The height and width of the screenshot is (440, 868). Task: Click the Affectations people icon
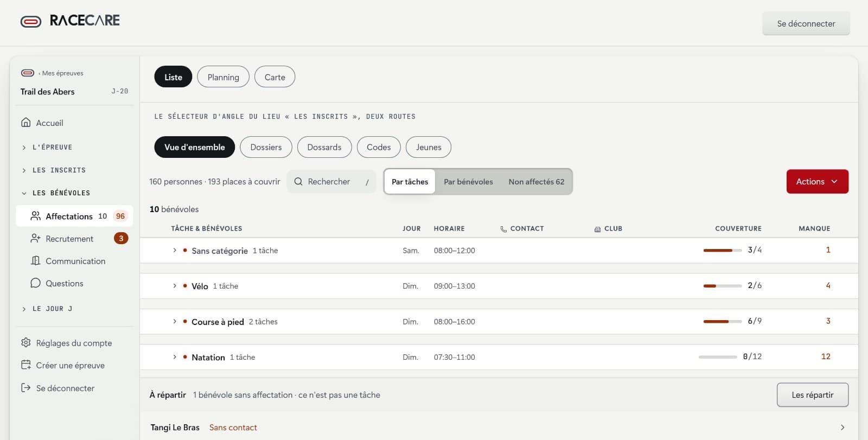pyautogui.click(x=36, y=216)
